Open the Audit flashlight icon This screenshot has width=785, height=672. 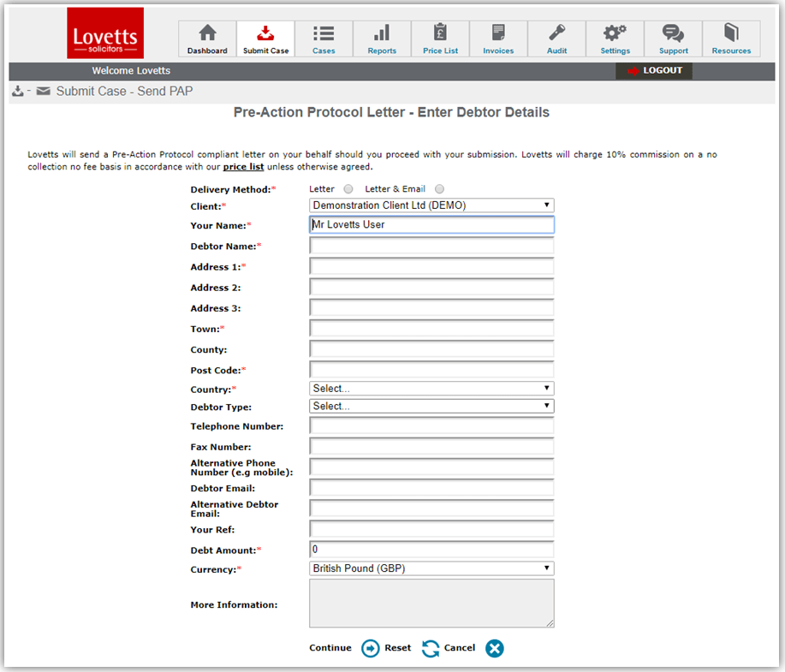point(556,34)
